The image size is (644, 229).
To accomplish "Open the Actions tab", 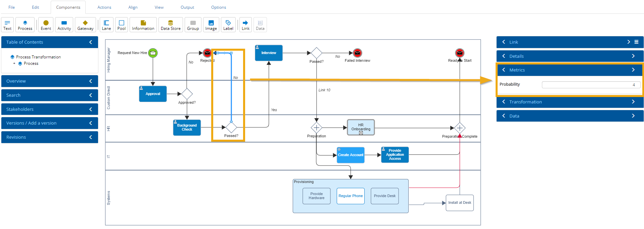I will click(x=104, y=7).
